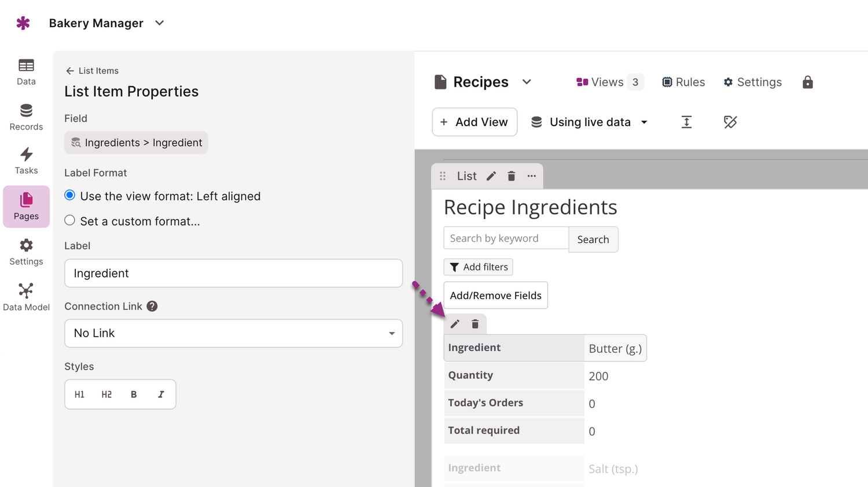
Task: Click the Add View button
Action: [x=475, y=122]
